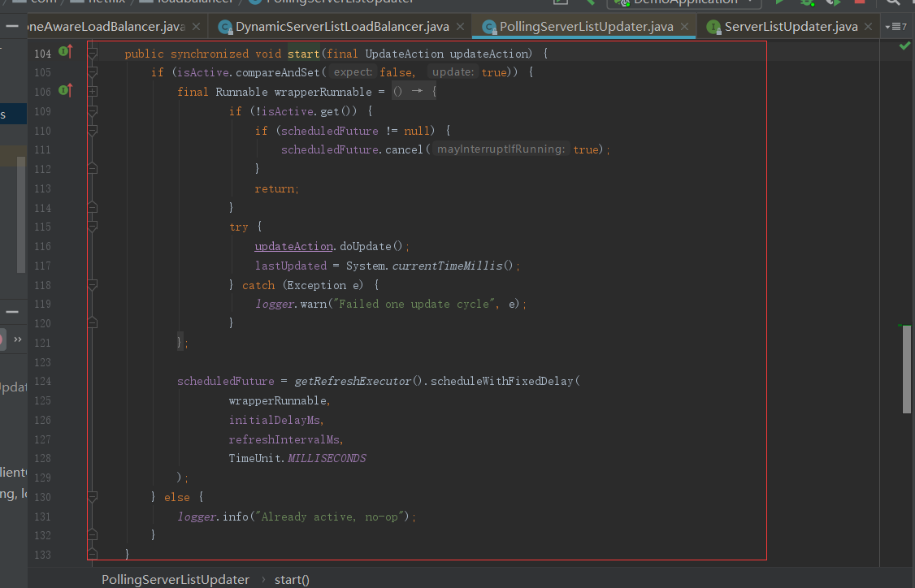Click the PollingServerListUpdater breadcrumb
Image resolution: width=915 pixels, height=588 pixels.
(175, 579)
